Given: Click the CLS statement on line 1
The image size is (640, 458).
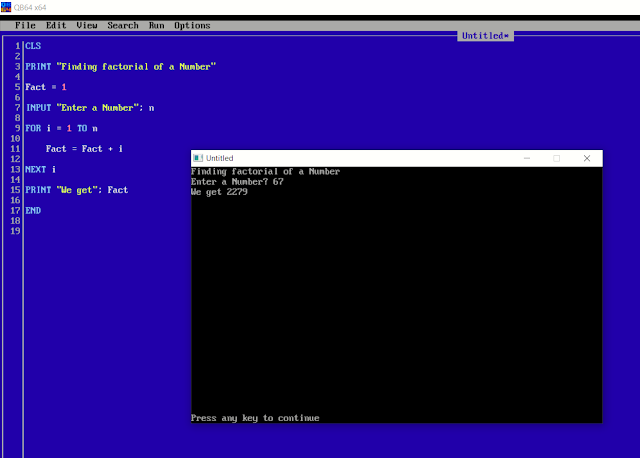Looking at the screenshot, I should [x=33, y=46].
